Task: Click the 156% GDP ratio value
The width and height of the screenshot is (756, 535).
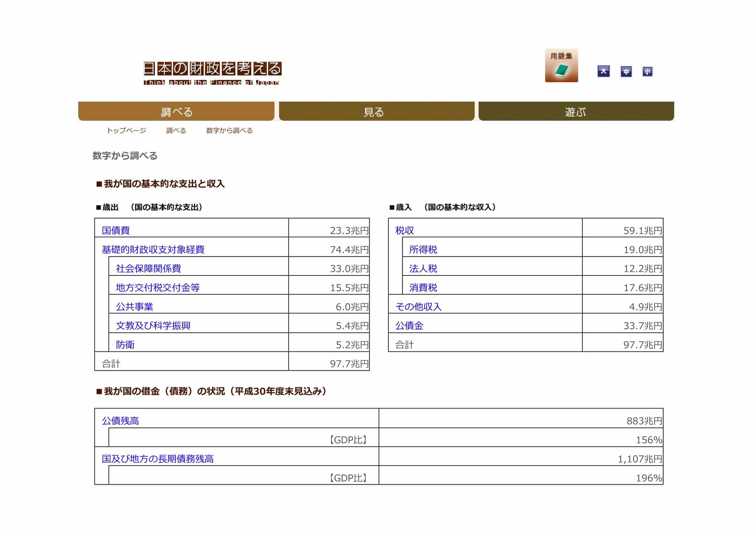Action: click(x=649, y=440)
